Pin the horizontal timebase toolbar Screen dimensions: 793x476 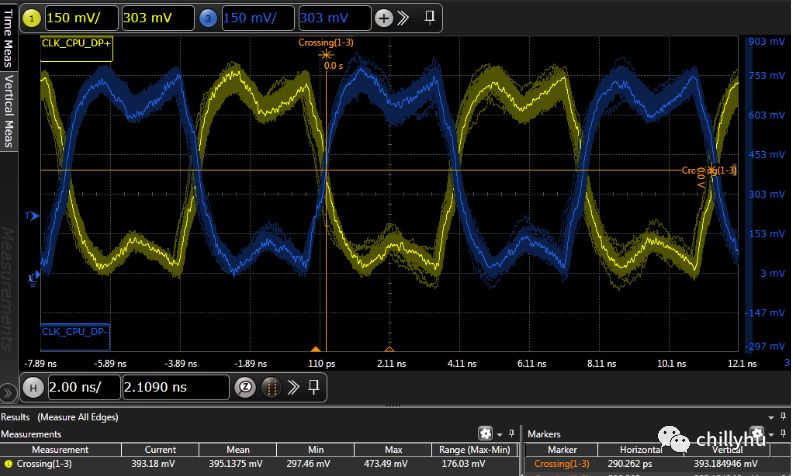(314, 388)
